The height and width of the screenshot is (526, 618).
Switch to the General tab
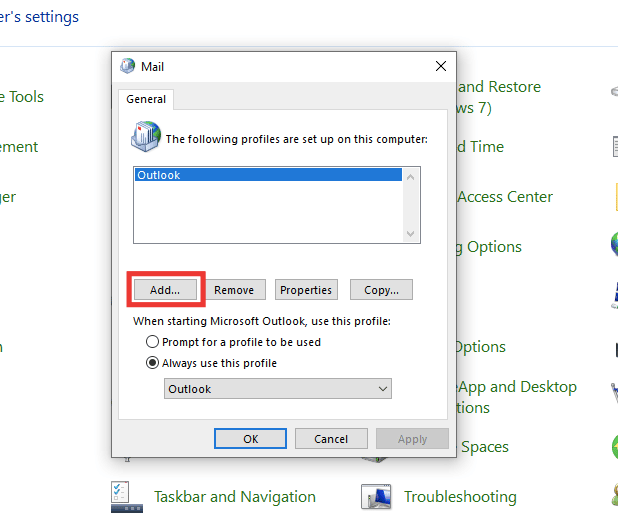146,99
